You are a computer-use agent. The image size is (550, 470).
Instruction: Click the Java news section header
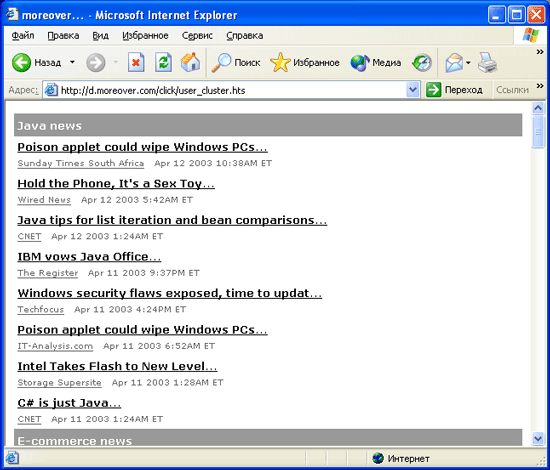pos(268,125)
